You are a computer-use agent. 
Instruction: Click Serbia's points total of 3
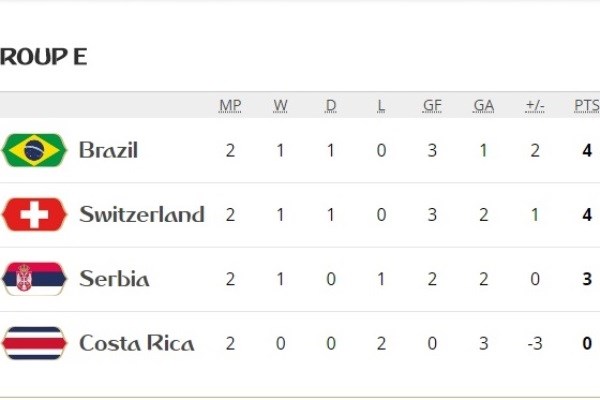pos(587,279)
